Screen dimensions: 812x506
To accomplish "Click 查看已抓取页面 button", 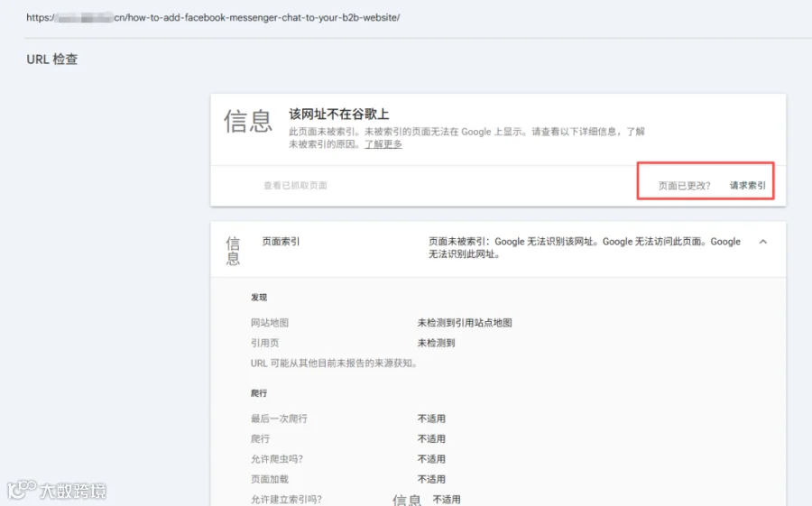I will [x=295, y=186].
